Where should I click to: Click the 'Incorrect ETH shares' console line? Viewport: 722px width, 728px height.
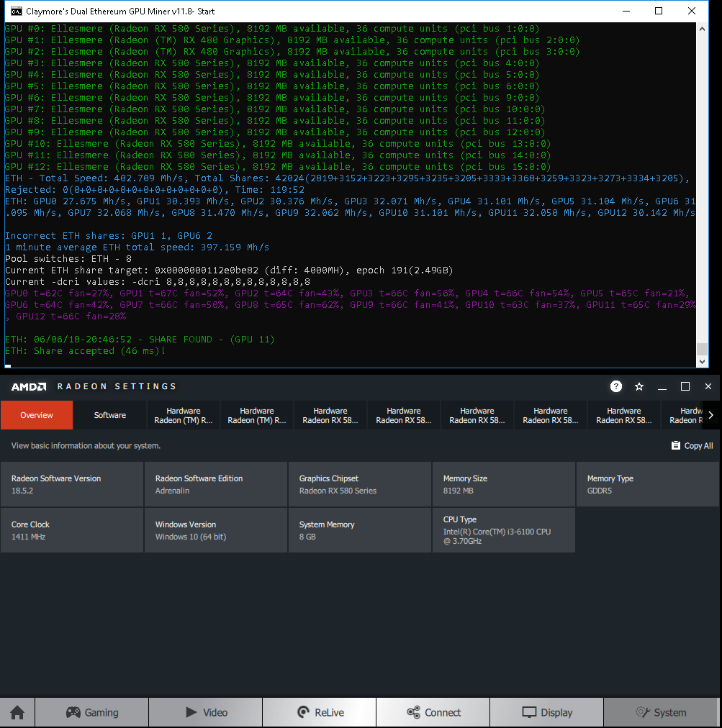[108, 235]
